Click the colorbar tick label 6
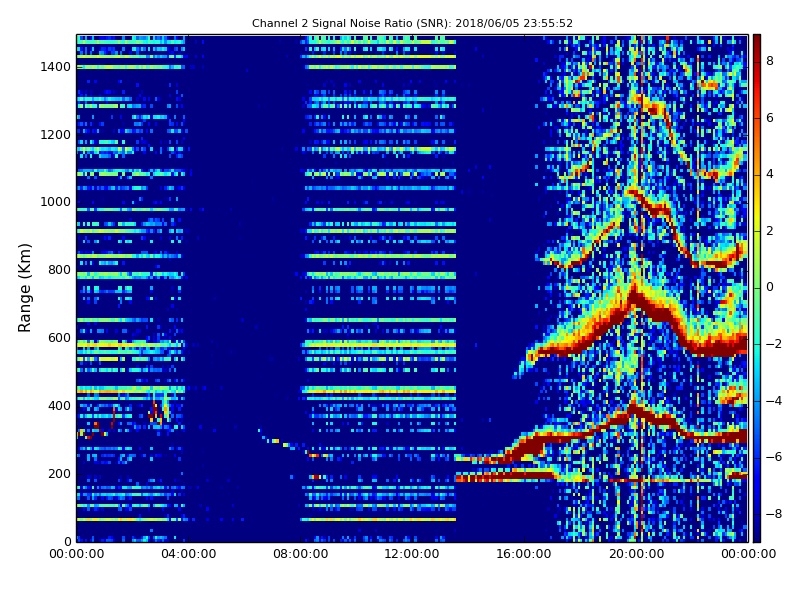Viewport: 800px width, 600px height. pyautogui.click(x=770, y=118)
